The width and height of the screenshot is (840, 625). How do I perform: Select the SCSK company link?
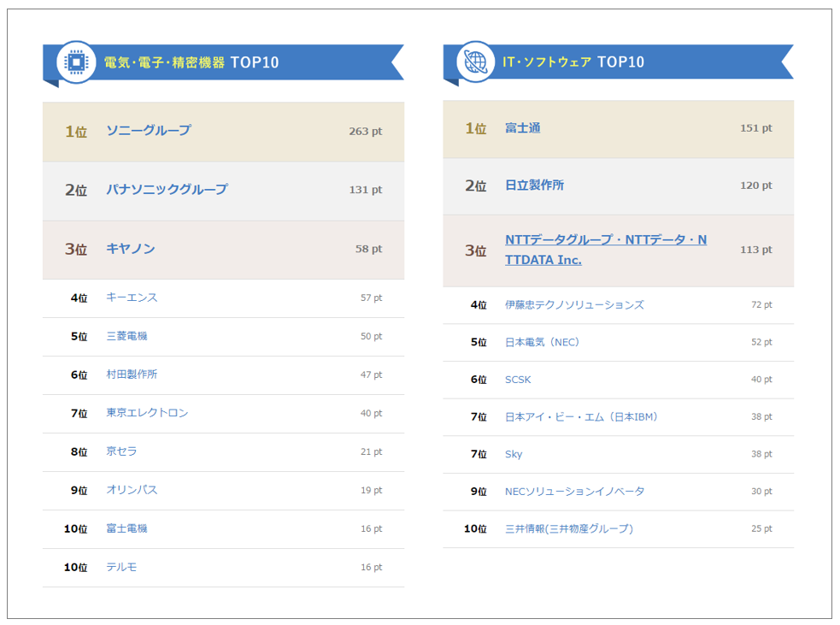(x=518, y=380)
